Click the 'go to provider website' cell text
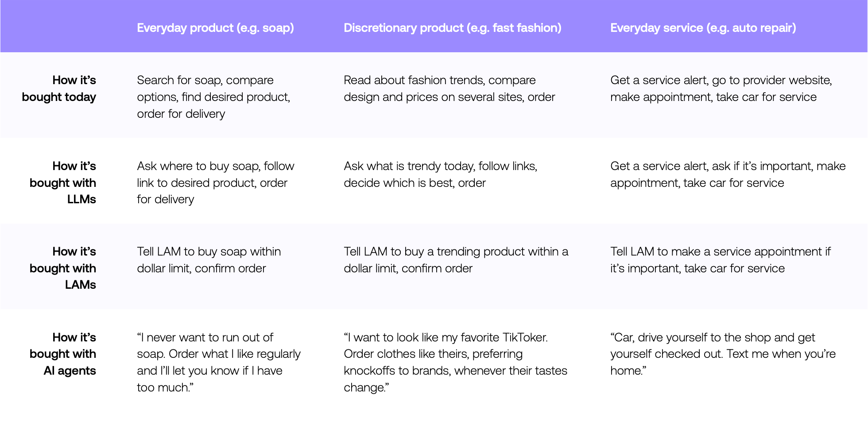The image size is (868, 434). coord(721,89)
